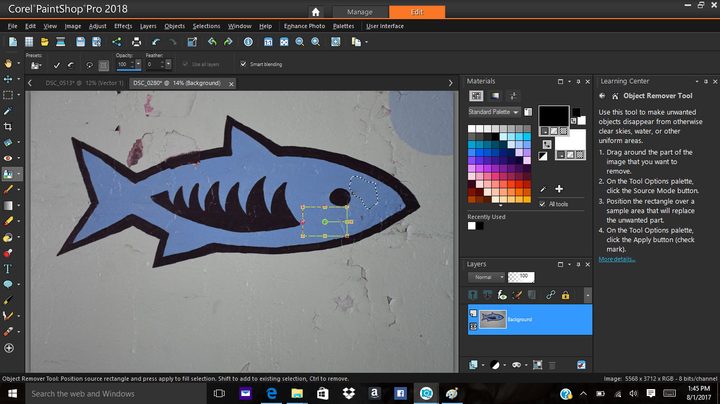Pick the white recently used swatch
Screen dimensions: 720x404
tap(472, 225)
